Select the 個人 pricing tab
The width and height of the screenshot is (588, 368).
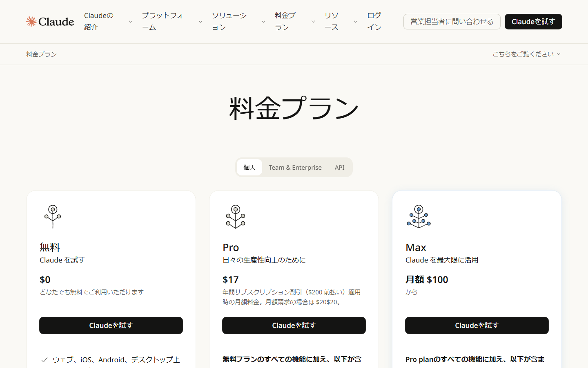point(249,167)
